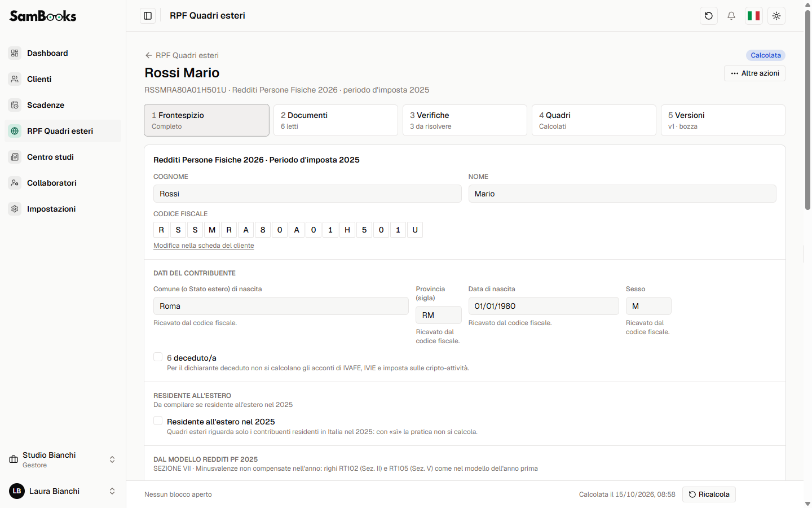The width and height of the screenshot is (812, 508).
Task: Tick Residente all'estero nel 2025 checkbox
Action: [158, 421]
